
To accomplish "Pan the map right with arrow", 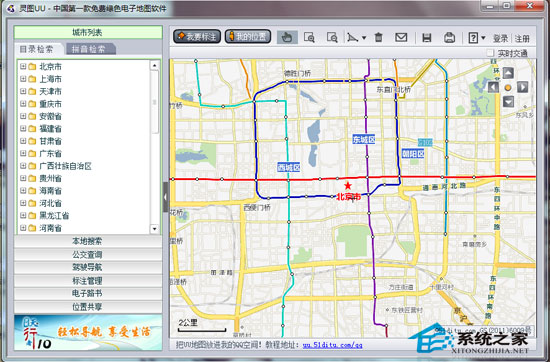I will point(523,87).
